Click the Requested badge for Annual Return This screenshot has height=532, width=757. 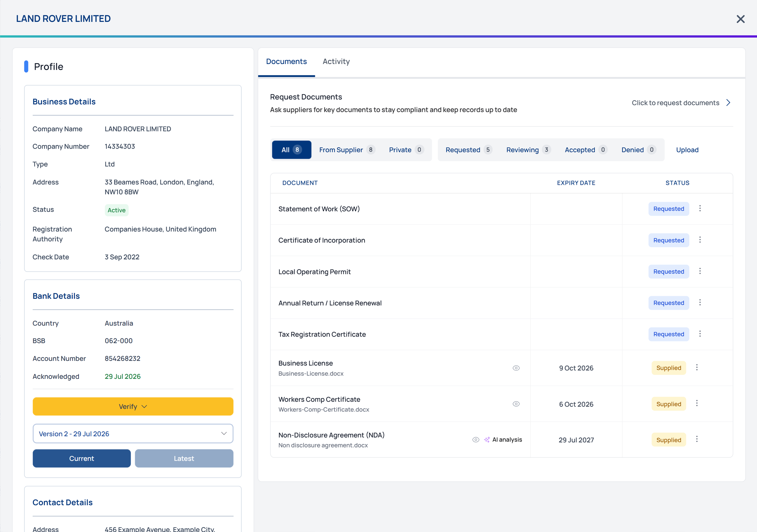click(x=669, y=303)
